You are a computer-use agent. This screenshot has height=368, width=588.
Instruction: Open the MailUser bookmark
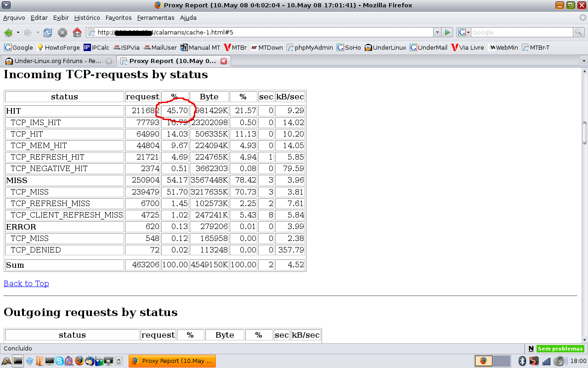[160, 47]
